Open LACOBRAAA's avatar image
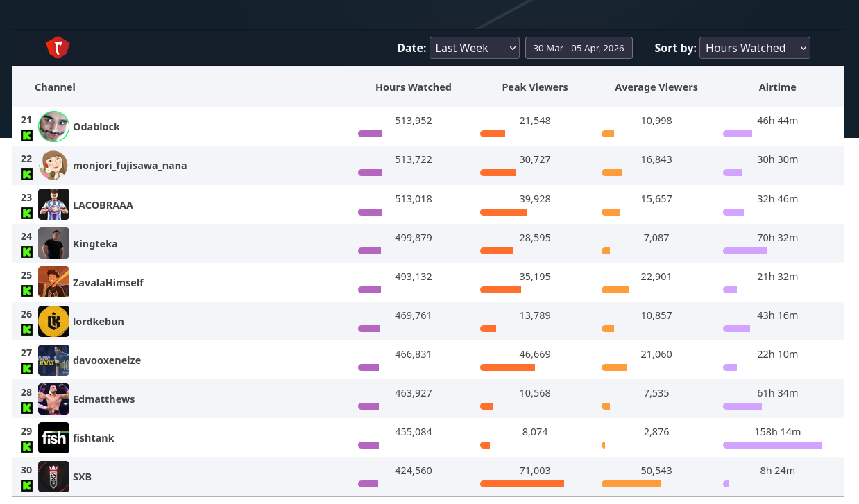Image resolution: width=859 pixels, height=504 pixels. [53, 205]
